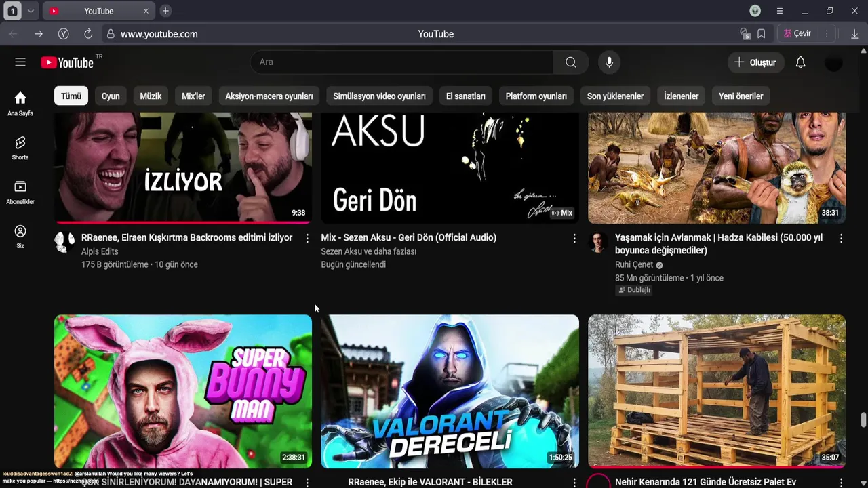Image resolution: width=868 pixels, height=488 pixels.
Task: Click the site lock icon in address bar
Action: point(111,34)
